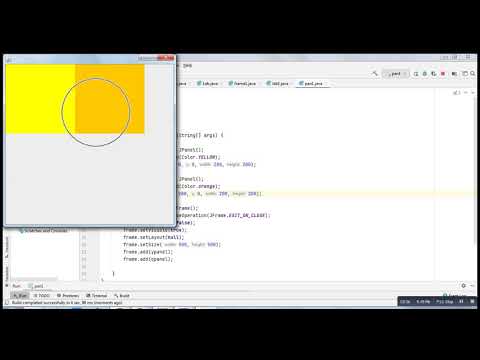Image resolution: width=480 pixels, height=360 pixels.
Task: Click the inspection warnings indicator at editor top-right
Action: tap(457, 92)
